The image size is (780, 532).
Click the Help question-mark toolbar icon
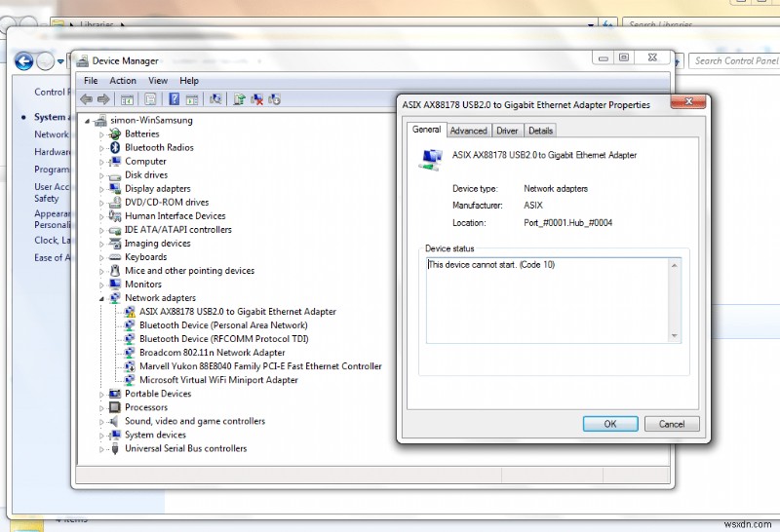[175, 99]
